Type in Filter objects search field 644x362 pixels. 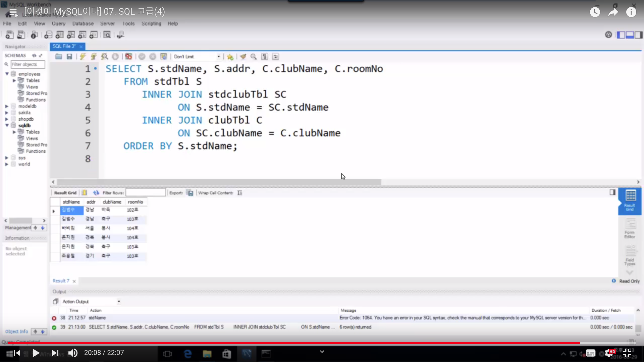point(28,64)
